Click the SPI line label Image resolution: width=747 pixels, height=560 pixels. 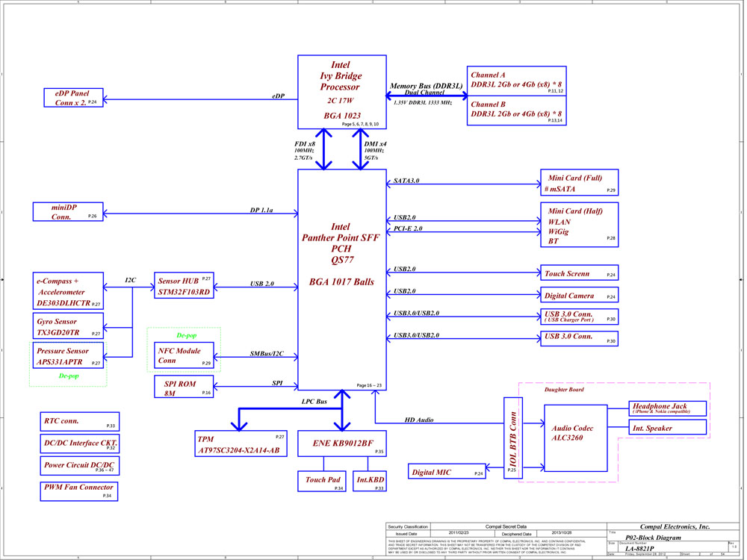point(278,383)
